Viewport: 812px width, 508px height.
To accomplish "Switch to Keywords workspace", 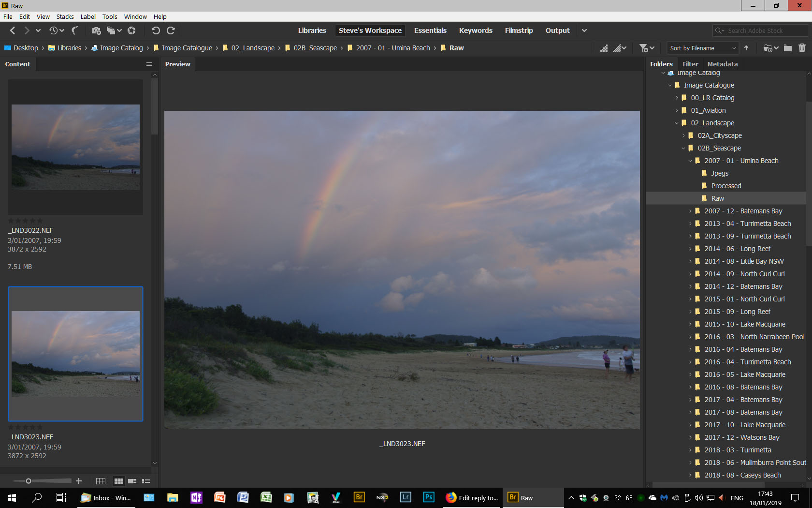I will [x=476, y=30].
